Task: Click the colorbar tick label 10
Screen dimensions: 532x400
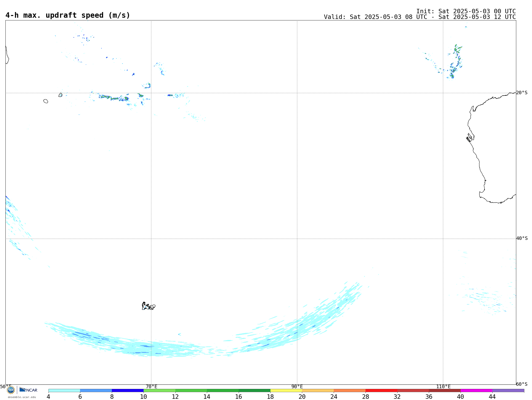Action: (144, 397)
